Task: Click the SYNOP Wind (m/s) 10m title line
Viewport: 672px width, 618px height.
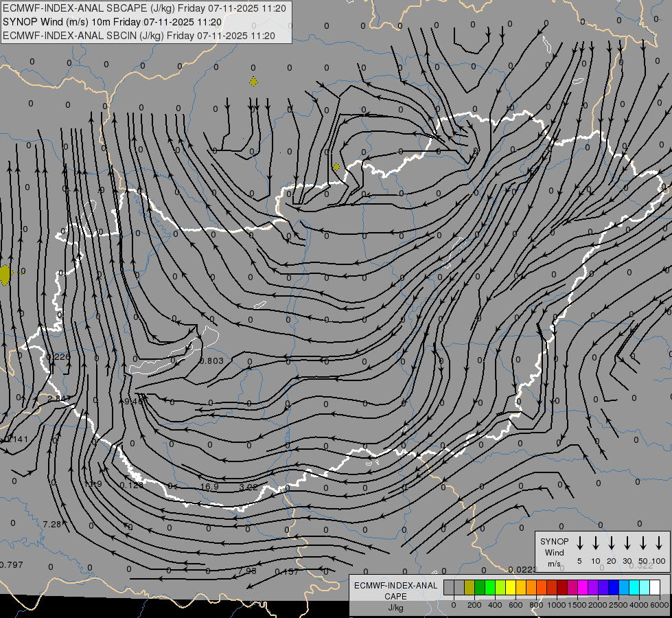Action: click(112, 22)
